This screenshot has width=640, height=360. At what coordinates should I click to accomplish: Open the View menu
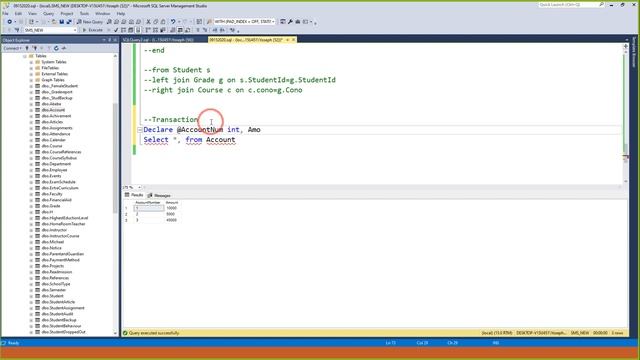pos(32,13)
